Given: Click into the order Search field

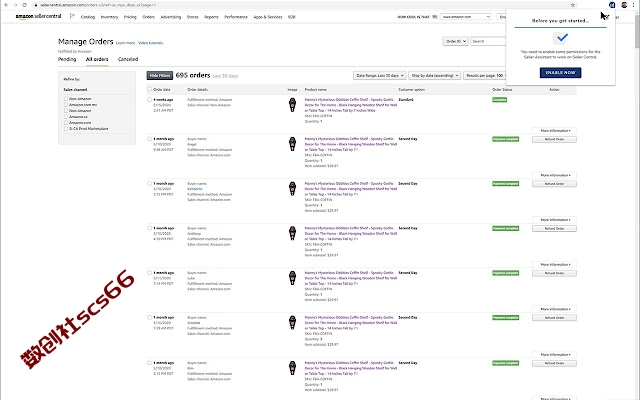Looking at the screenshot, I should (x=488, y=41).
